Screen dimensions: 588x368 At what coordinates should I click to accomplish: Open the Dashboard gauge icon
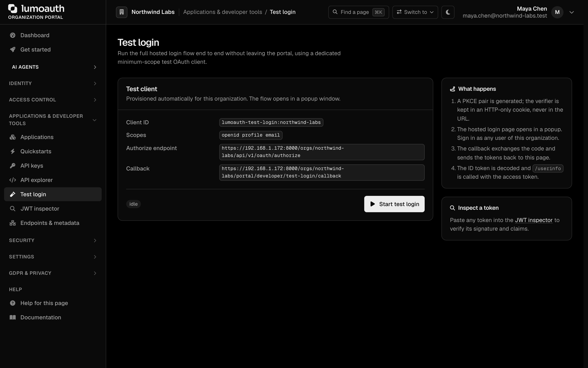13,35
